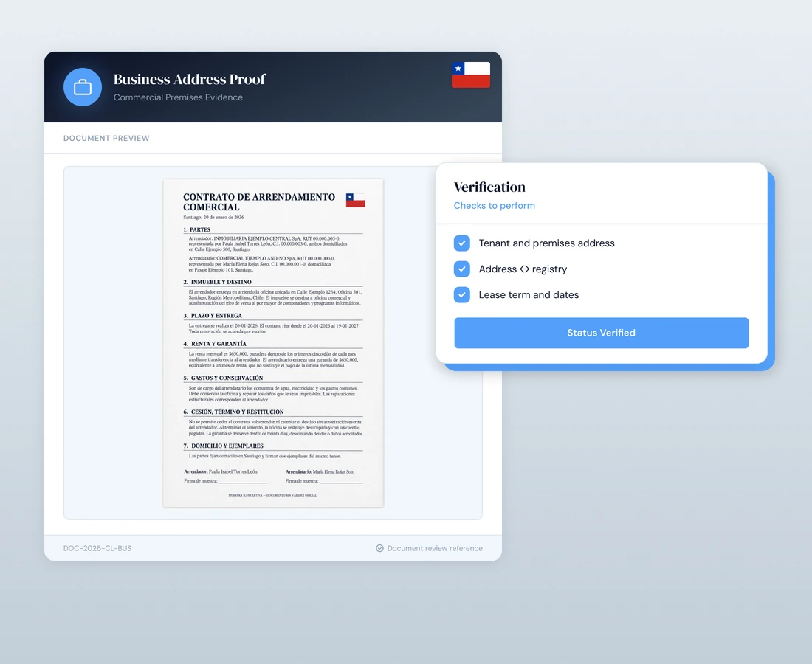This screenshot has width=812, height=664.
Task: Click the small flag on contract document
Action: (355, 200)
